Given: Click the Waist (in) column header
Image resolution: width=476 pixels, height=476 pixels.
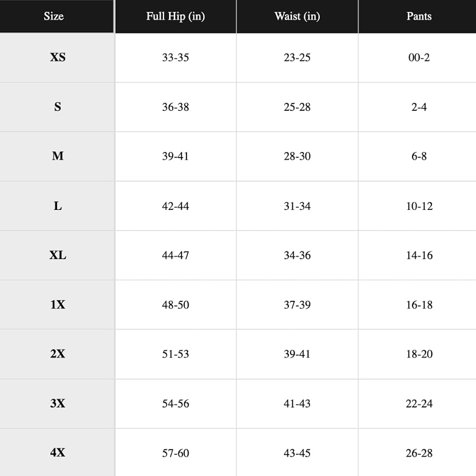Looking at the screenshot, I should click(x=297, y=16).
